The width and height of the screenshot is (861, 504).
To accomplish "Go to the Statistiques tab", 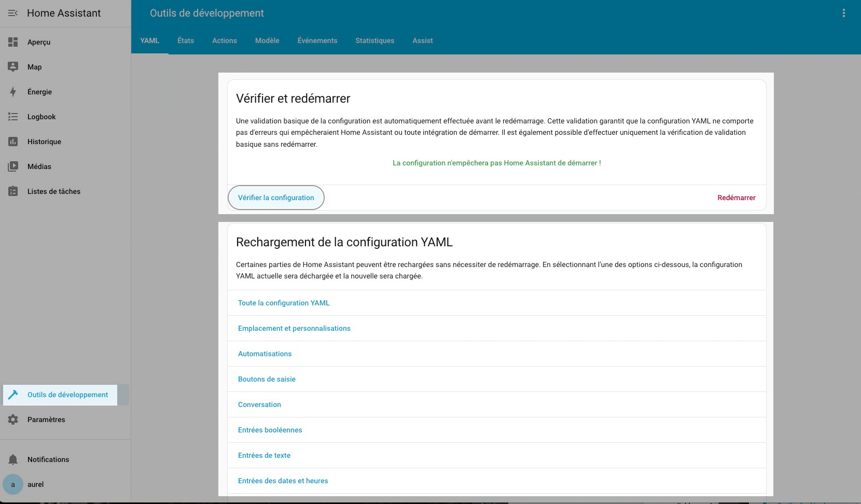I will [375, 40].
